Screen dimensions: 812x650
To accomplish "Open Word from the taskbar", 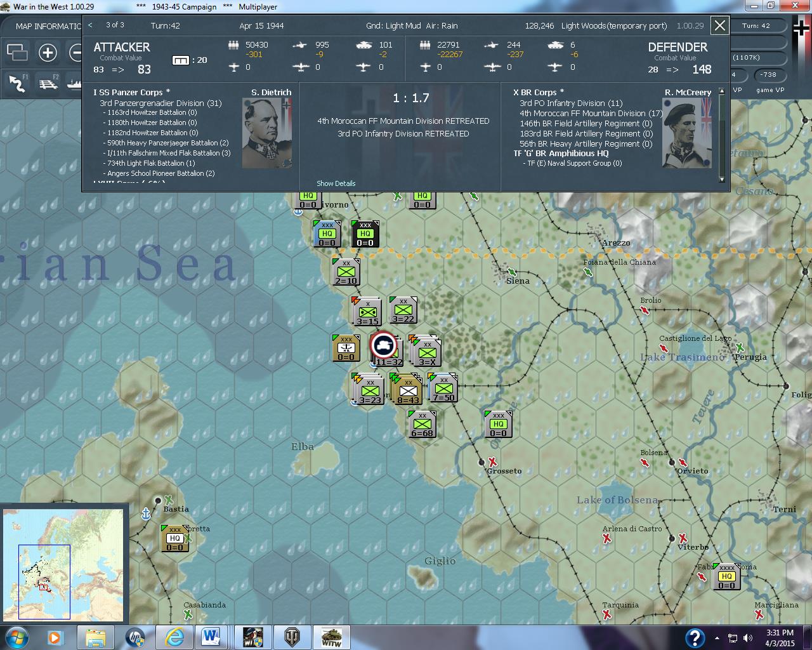I will tap(211, 637).
